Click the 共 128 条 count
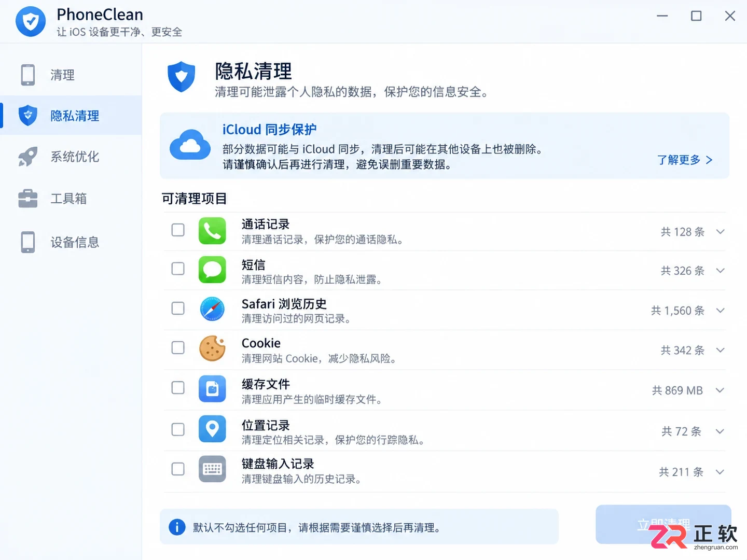Image resolution: width=747 pixels, height=560 pixels. tap(683, 232)
